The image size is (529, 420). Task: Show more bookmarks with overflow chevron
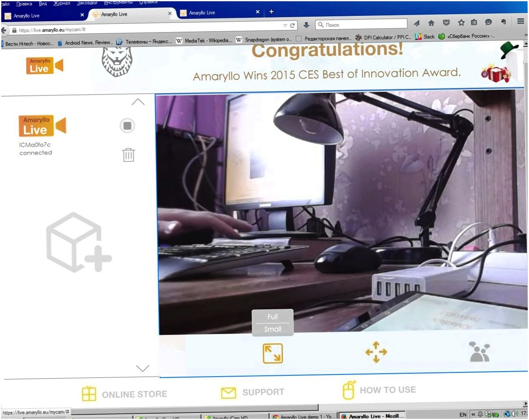coord(526,35)
